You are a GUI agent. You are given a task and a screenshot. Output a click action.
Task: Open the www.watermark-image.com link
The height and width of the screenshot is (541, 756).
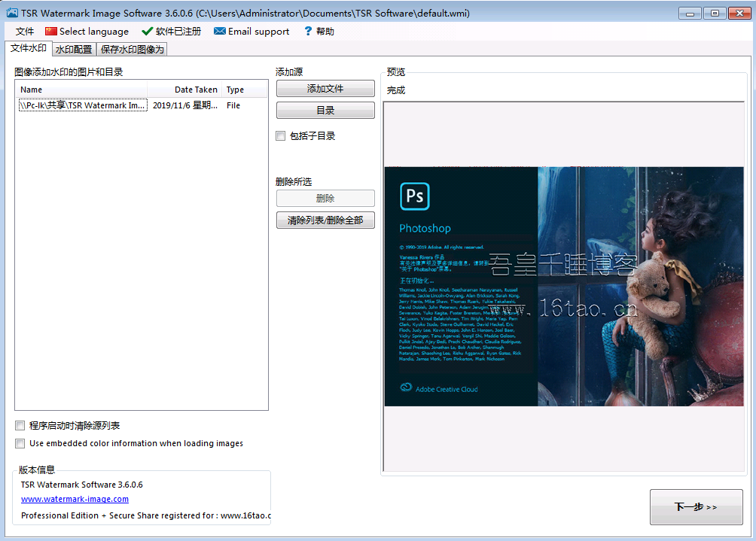point(75,499)
